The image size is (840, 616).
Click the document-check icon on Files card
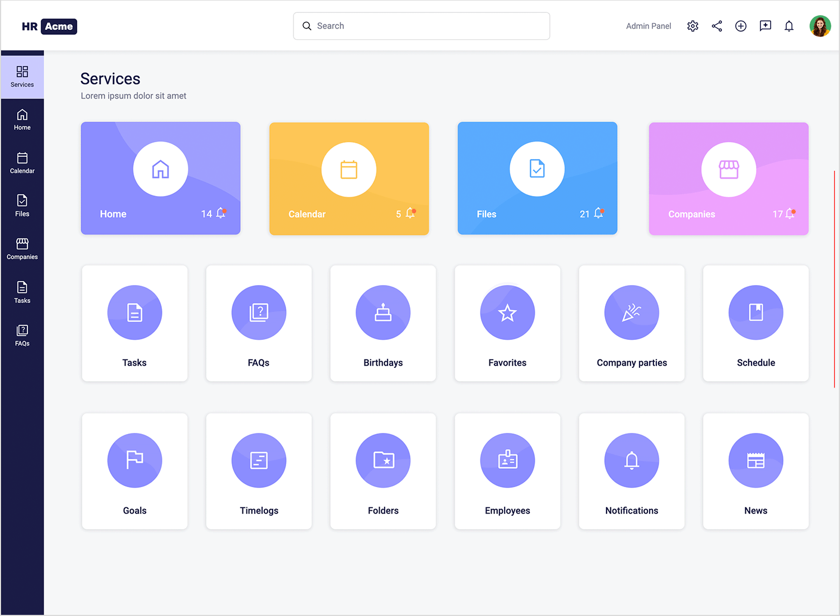(x=537, y=169)
